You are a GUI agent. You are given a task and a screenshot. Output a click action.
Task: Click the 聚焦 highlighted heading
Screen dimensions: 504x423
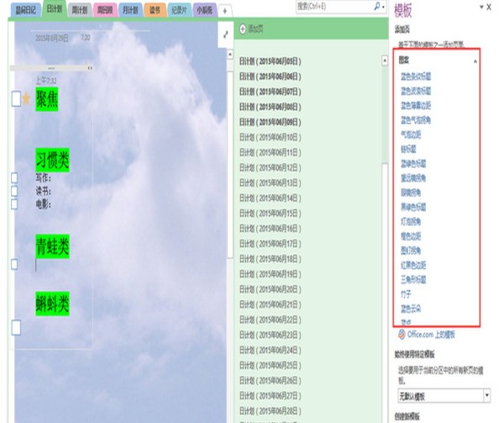coord(47,99)
